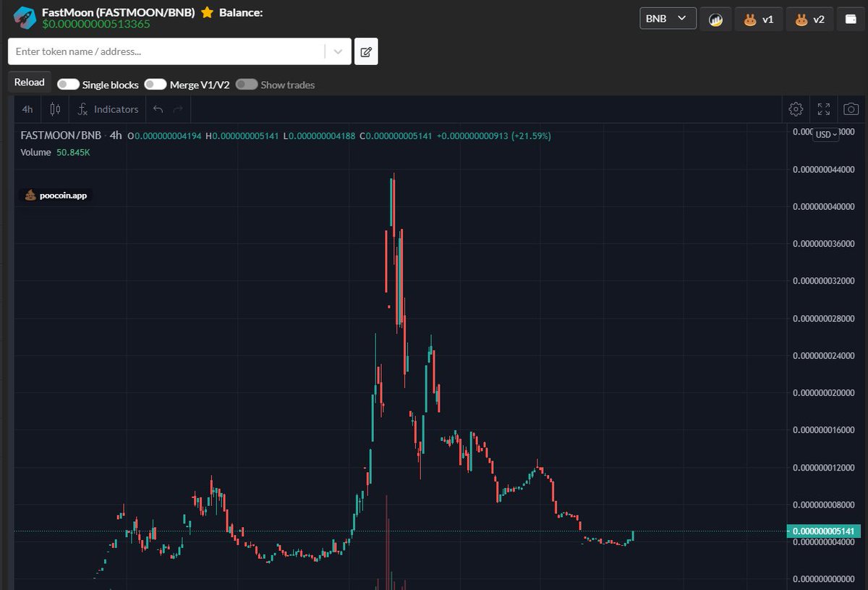Click the Volume 50.845K indicator label
Viewport: 868px width, 590px height.
[x=55, y=153]
